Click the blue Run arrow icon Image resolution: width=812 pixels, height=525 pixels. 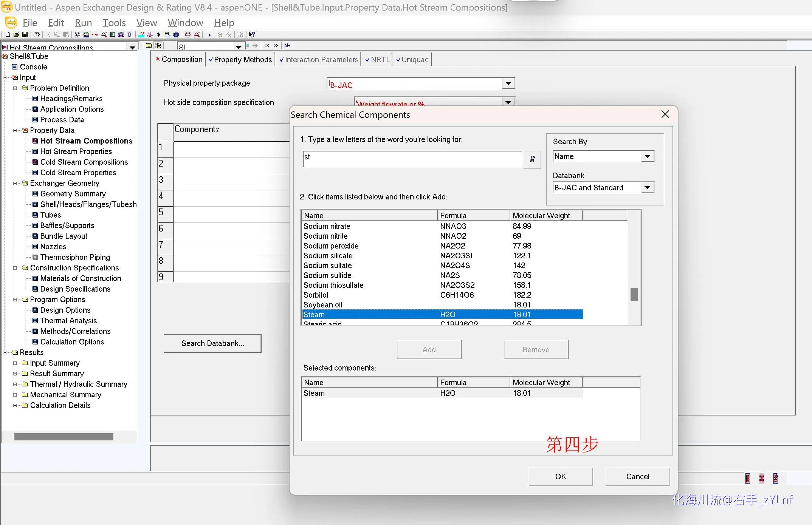(x=209, y=35)
